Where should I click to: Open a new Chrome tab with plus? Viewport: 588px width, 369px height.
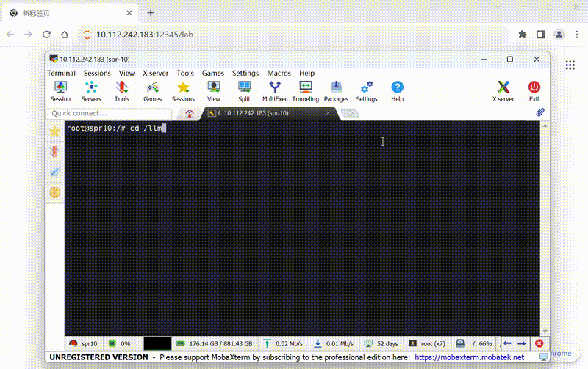coord(151,13)
